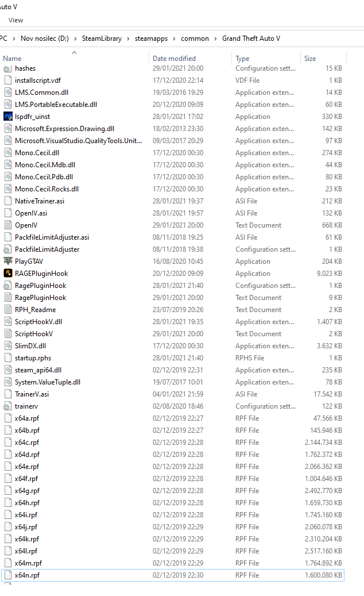Select the startup.rphs file icon
The width and height of the screenshot is (364, 596).
pyautogui.click(x=7, y=357)
